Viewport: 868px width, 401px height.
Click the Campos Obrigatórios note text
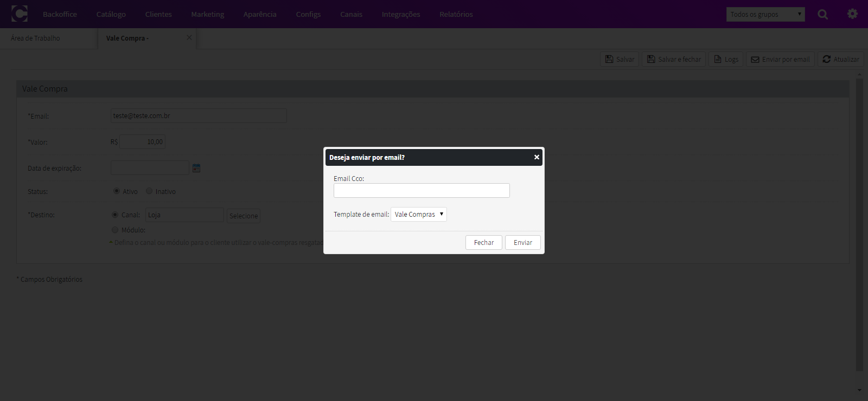(49, 280)
